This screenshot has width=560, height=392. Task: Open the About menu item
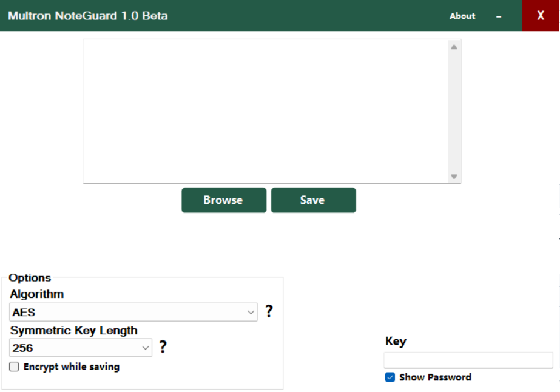coord(462,16)
